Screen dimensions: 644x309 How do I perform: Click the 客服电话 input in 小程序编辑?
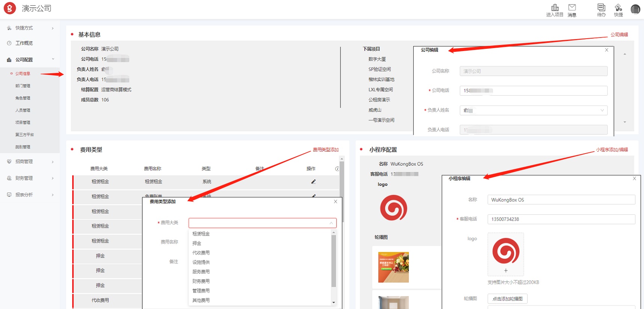tap(561, 219)
